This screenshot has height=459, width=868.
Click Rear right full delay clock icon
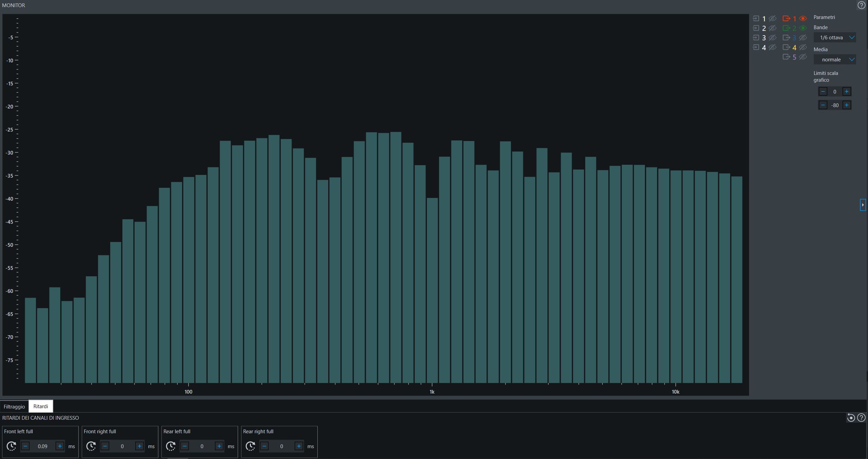tap(250, 446)
